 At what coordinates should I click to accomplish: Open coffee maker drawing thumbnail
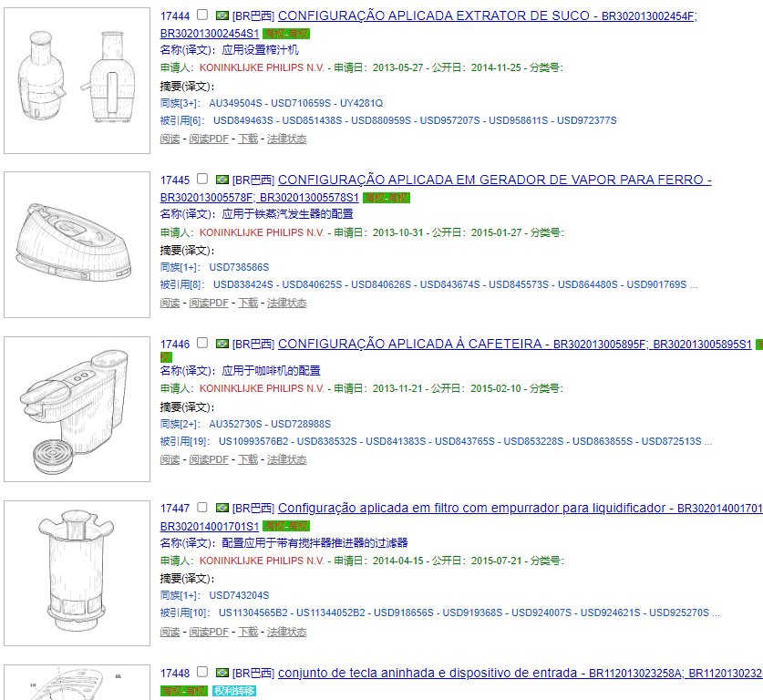point(77,408)
